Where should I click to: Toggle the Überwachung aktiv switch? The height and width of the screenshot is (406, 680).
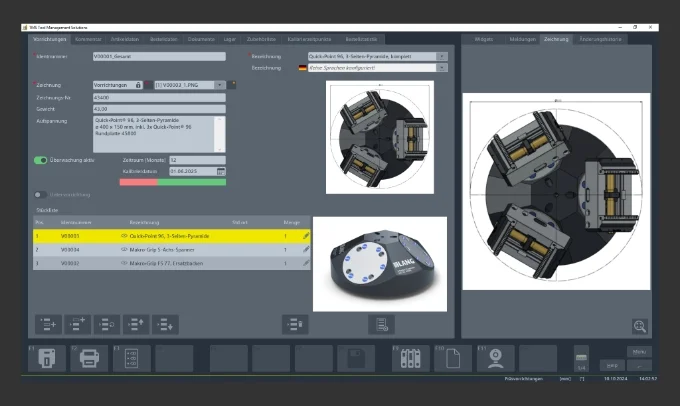(x=41, y=160)
